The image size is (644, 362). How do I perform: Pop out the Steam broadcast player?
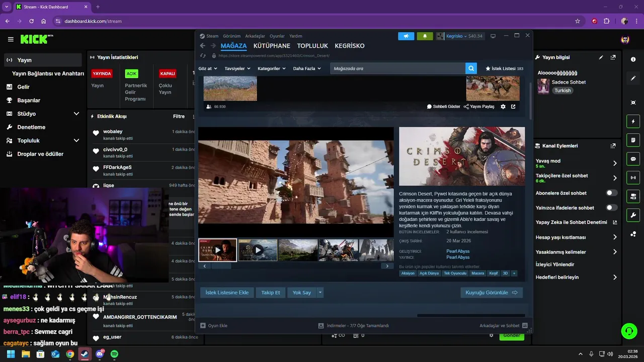tap(513, 107)
